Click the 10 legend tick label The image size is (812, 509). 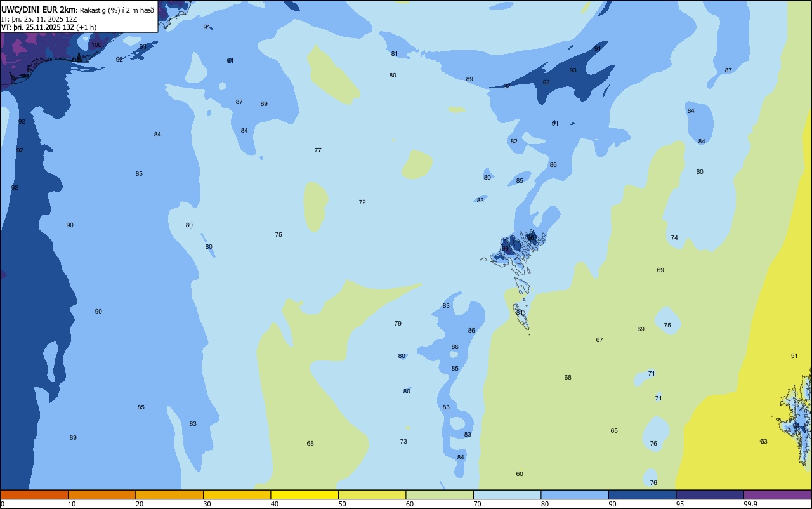(72, 504)
